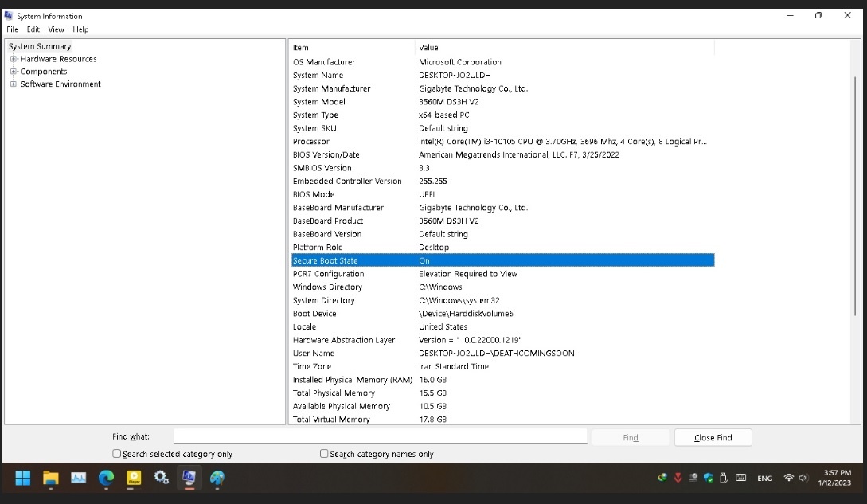Select the Total Virtual Memory row

[502, 419]
